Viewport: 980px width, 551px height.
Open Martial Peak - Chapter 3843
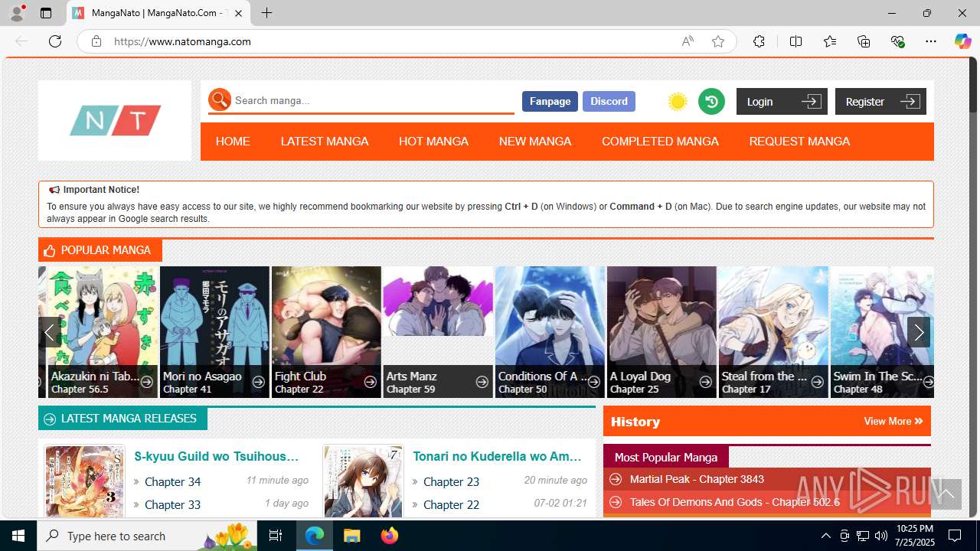[697, 479]
